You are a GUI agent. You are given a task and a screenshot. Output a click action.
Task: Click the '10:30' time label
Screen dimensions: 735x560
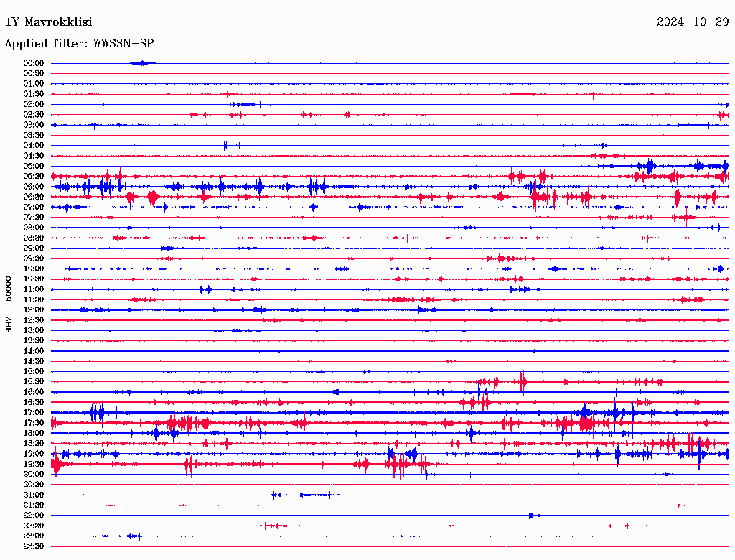(x=33, y=279)
